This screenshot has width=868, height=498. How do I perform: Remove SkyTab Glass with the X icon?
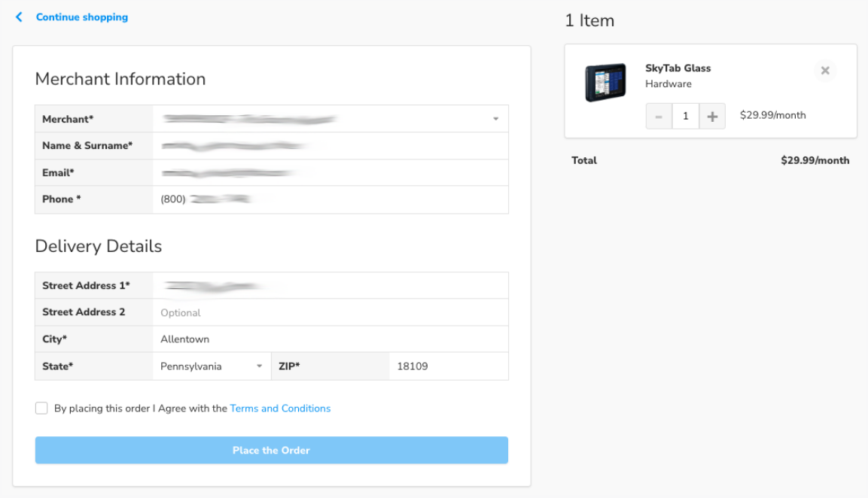[825, 71]
